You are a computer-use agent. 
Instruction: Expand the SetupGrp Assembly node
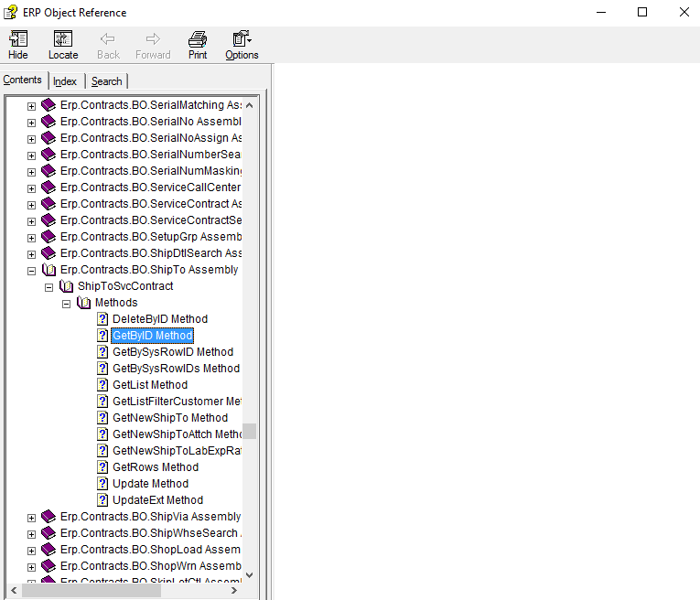point(31,238)
